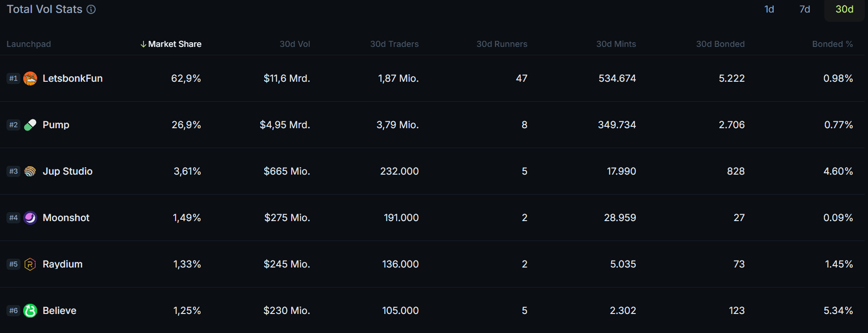Screen dimensions: 868x333
Task: Open the Jup Studio launchpad row
Action: click(433, 171)
